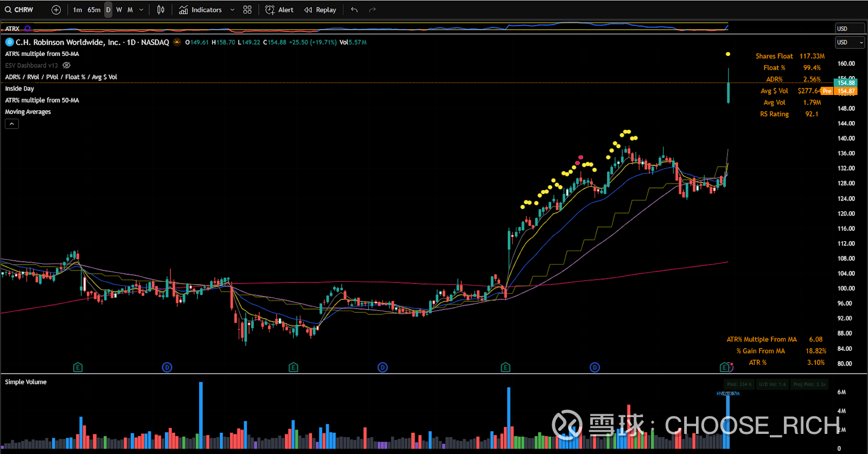Click the rightmost dividend D marker
The height and width of the screenshot is (454, 868).
tap(595, 368)
